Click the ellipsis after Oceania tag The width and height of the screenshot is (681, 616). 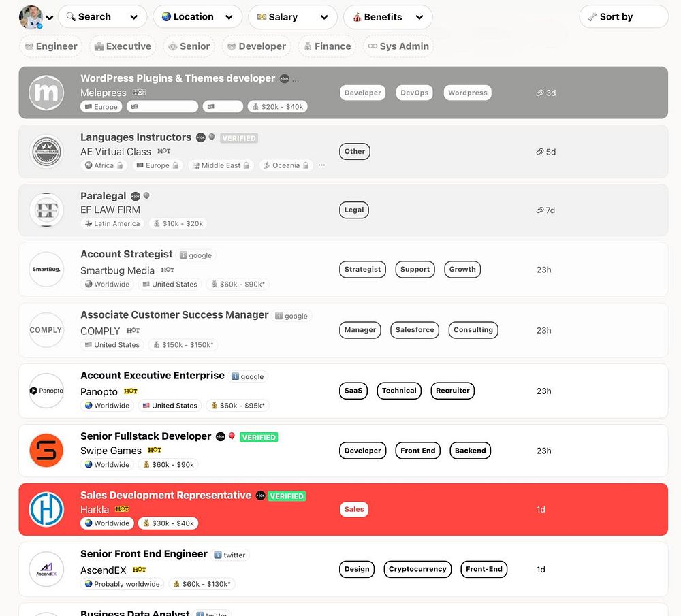[x=321, y=165]
